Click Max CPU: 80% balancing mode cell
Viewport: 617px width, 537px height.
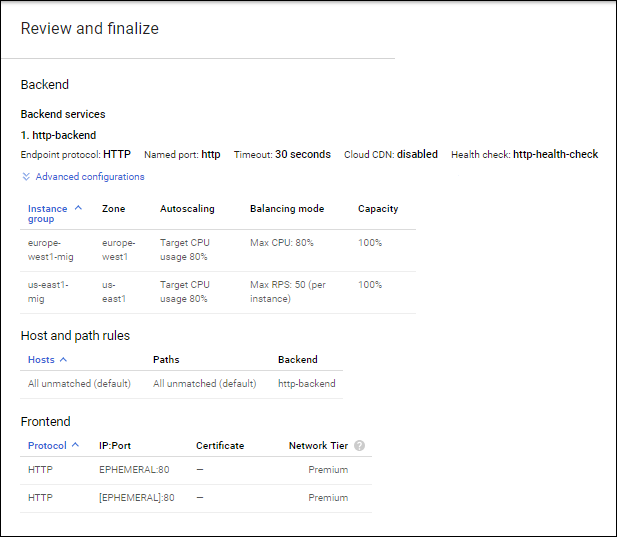[282, 243]
